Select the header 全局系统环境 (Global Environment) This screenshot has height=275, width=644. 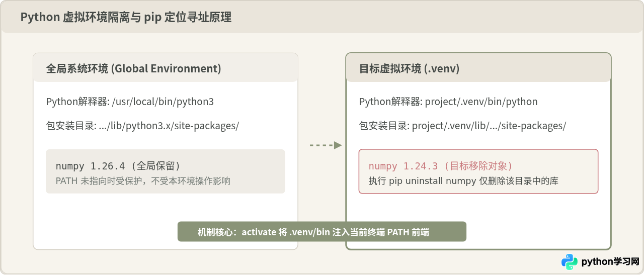pyautogui.click(x=133, y=68)
